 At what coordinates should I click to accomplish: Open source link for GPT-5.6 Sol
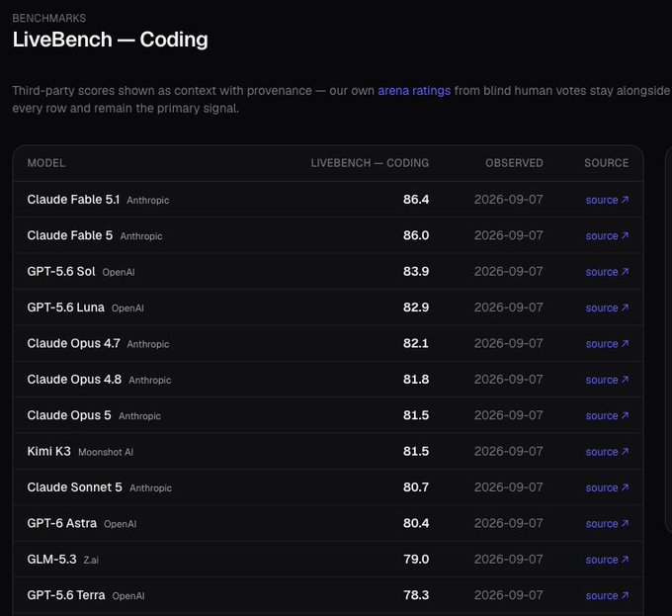click(607, 272)
